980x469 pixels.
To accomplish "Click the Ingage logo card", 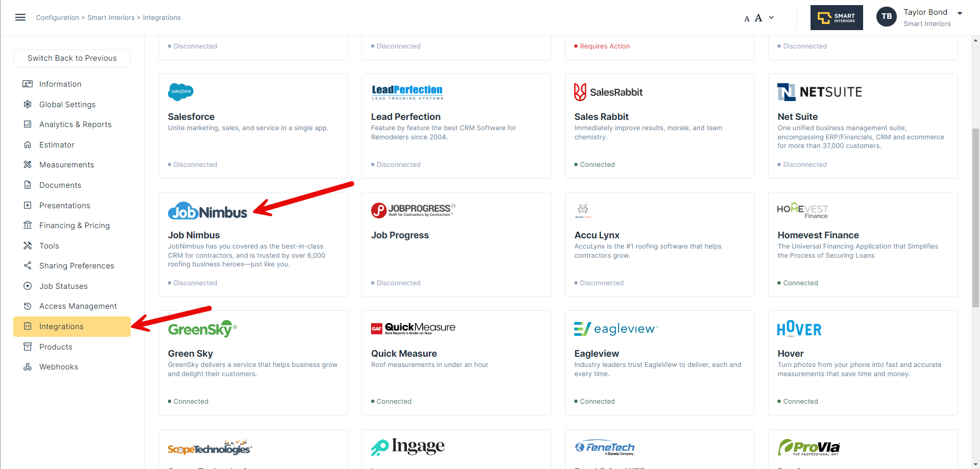I will click(x=408, y=447).
